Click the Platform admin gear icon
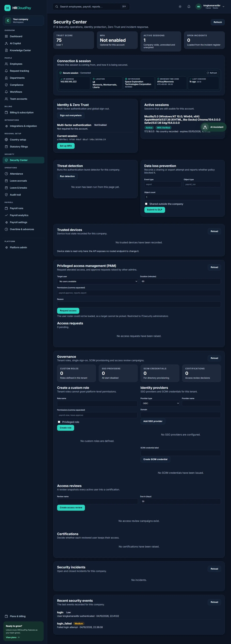The image size is (231, 644). pyautogui.click(x=6, y=247)
